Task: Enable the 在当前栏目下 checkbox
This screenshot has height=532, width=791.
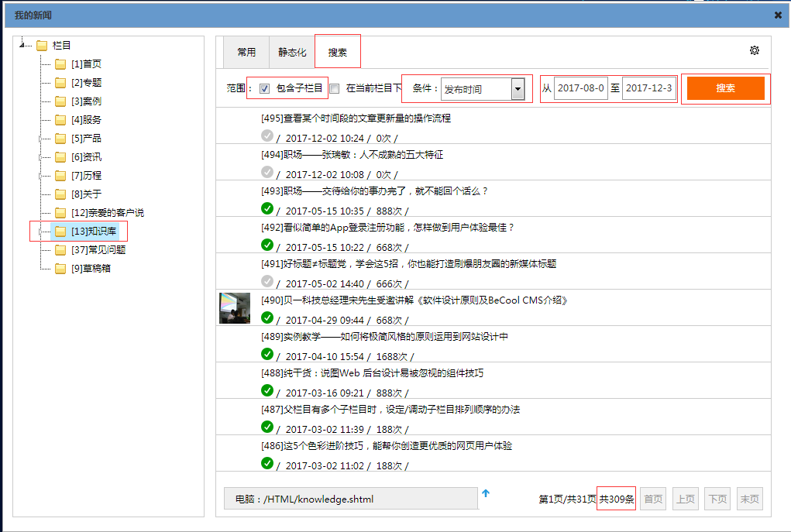Action: click(335, 89)
